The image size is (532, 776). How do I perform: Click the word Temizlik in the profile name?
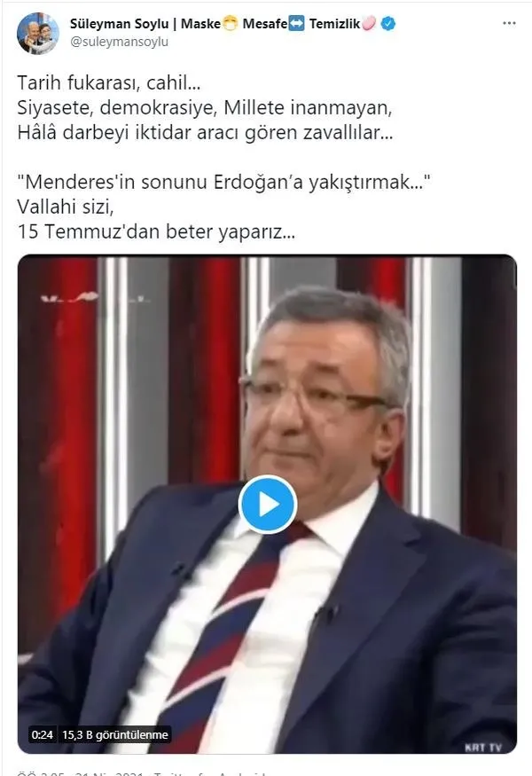334,23
